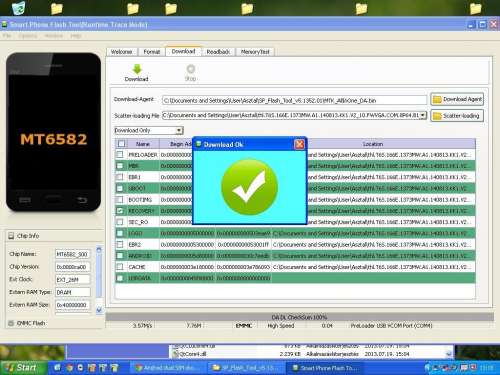Screen dimensions: 500x375
Task: Click the folder icon on Scatter-loading button
Action: [x=437, y=116]
